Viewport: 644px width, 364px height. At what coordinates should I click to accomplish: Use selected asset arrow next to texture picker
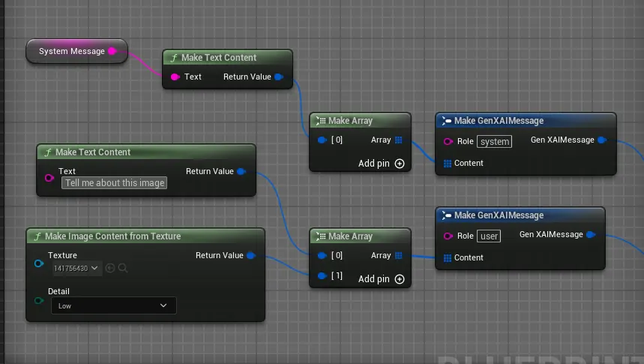pos(110,268)
